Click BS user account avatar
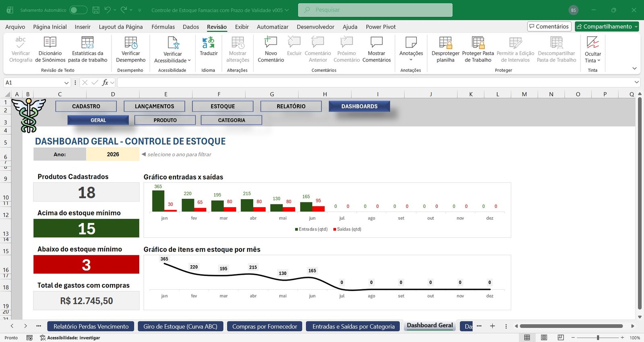 click(574, 10)
